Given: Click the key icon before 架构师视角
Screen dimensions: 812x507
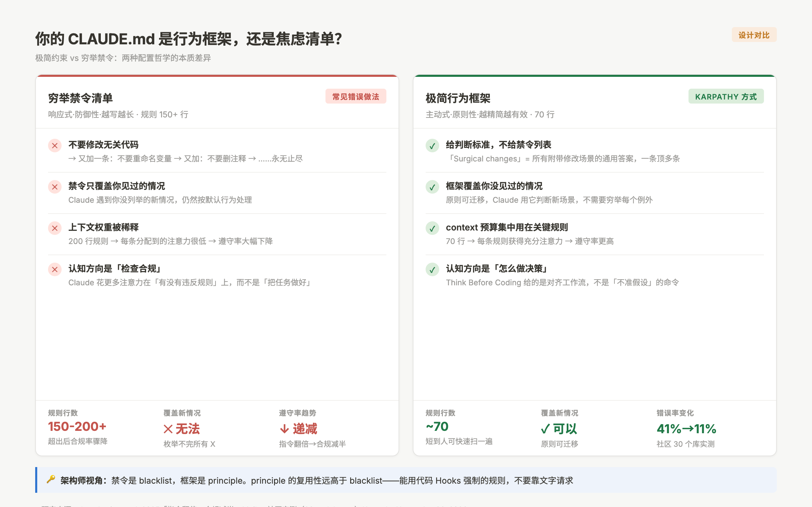Looking at the screenshot, I should 51,480.
